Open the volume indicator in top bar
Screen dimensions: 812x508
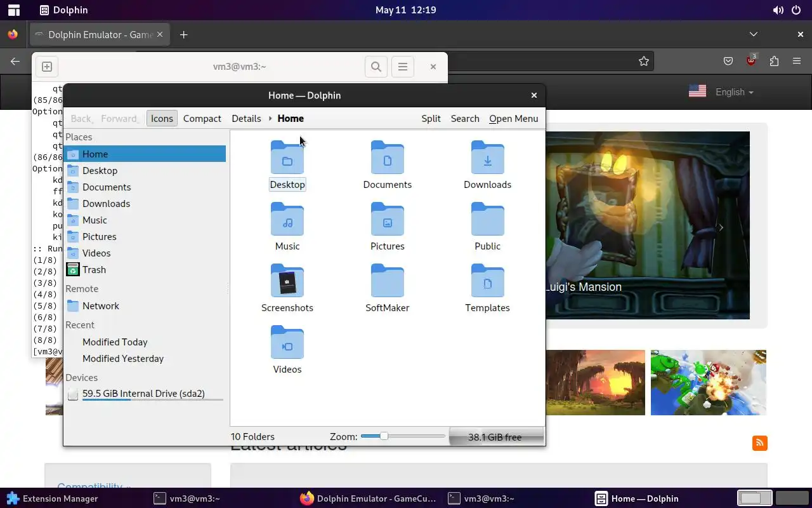point(778,10)
